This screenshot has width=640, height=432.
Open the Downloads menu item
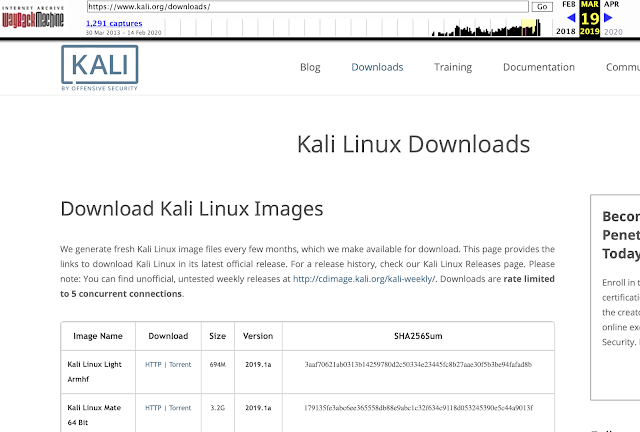pos(377,67)
